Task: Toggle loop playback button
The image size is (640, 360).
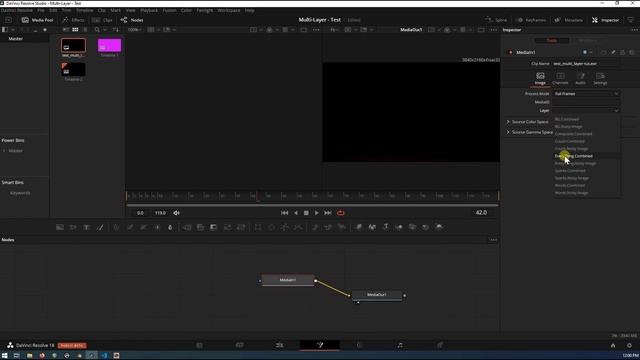Action: click(340, 213)
